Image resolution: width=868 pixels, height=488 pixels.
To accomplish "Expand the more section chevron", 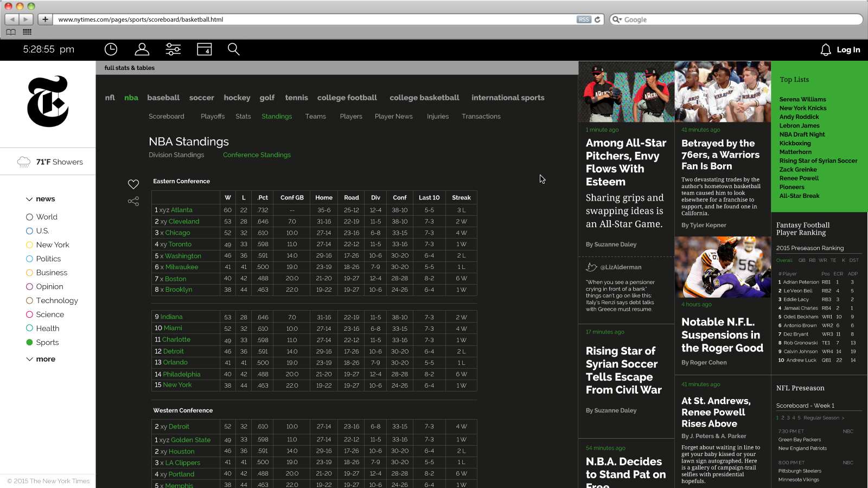I will [29, 359].
